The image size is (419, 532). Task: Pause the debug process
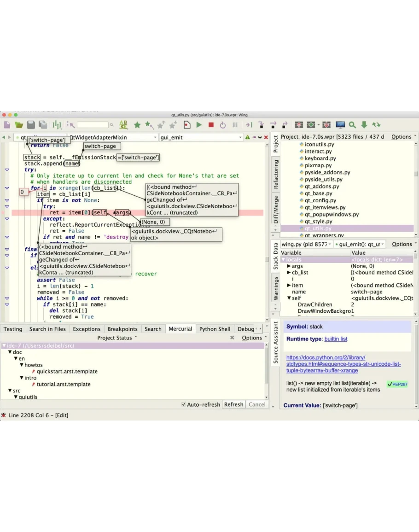coord(235,125)
